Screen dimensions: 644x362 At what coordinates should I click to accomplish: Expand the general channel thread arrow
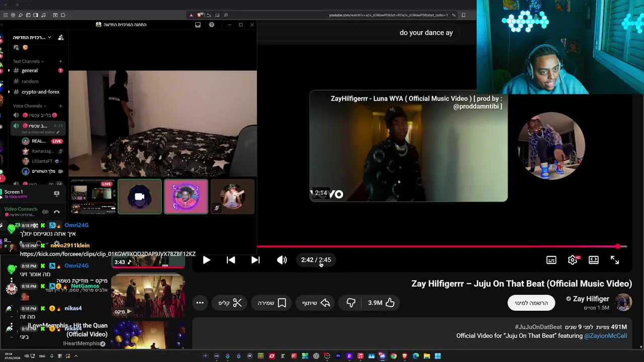pos(9,70)
